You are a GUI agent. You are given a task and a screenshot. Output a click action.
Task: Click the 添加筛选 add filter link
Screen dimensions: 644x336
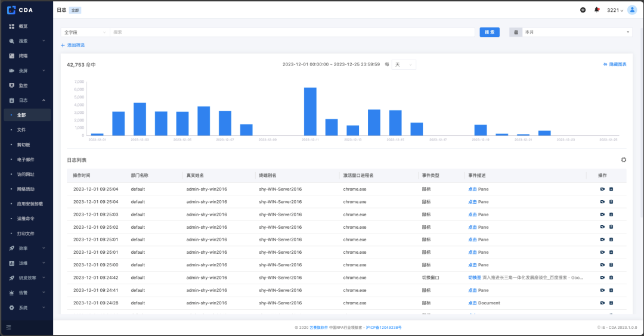click(x=73, y=45)
